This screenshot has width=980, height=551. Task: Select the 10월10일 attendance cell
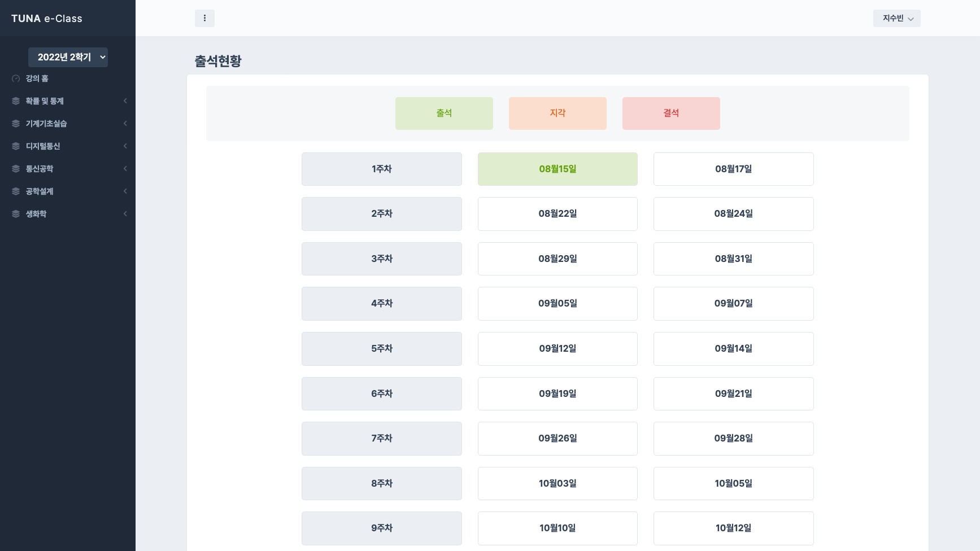[557, 528]
